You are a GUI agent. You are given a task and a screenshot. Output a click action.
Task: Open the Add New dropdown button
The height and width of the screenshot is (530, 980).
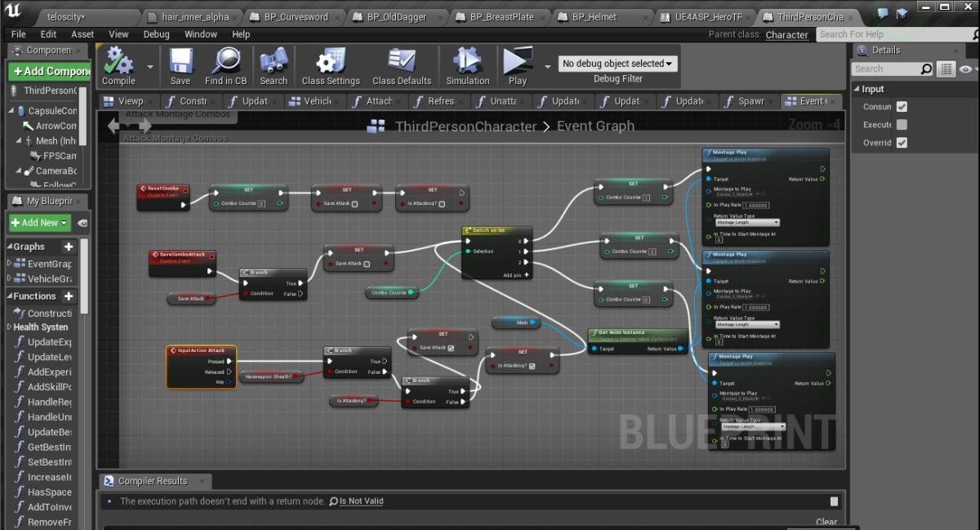pos(40,223)
